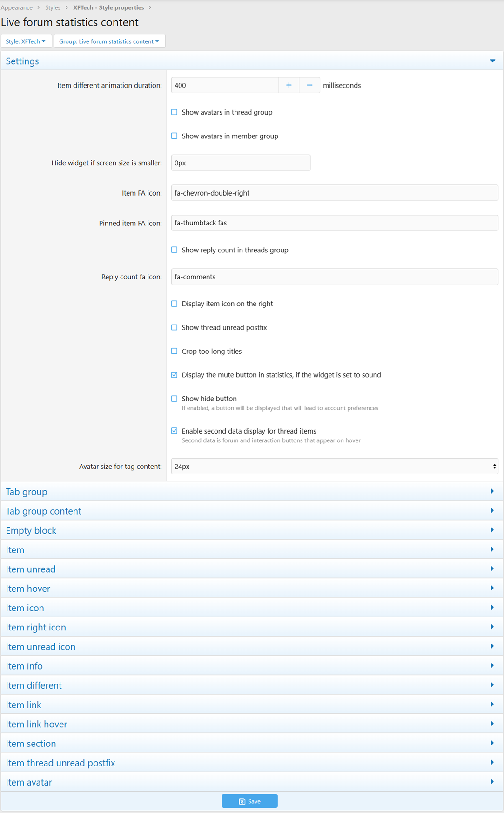The image size is (504, 813).
Task: Expand the Item avatar section arrow
Action: click(492, 782)
